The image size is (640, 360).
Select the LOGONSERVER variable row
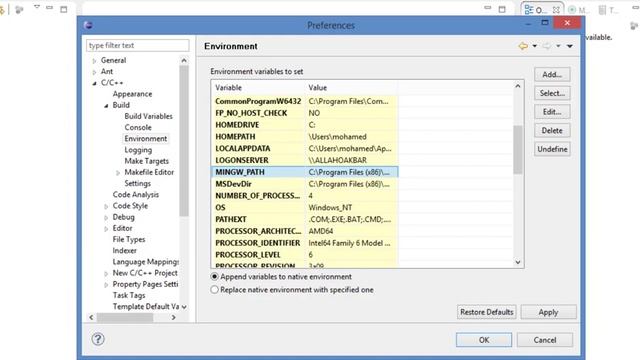point(304,160)
